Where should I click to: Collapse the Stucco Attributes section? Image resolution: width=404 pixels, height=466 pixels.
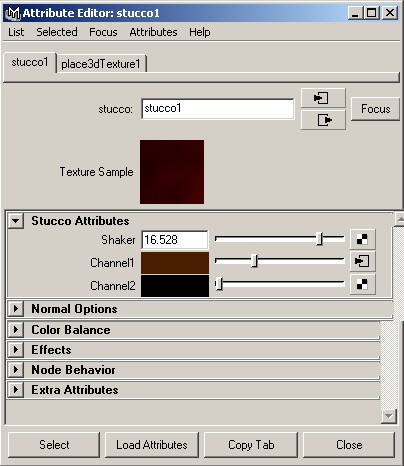pyautogui.click(x=16, y=221)
